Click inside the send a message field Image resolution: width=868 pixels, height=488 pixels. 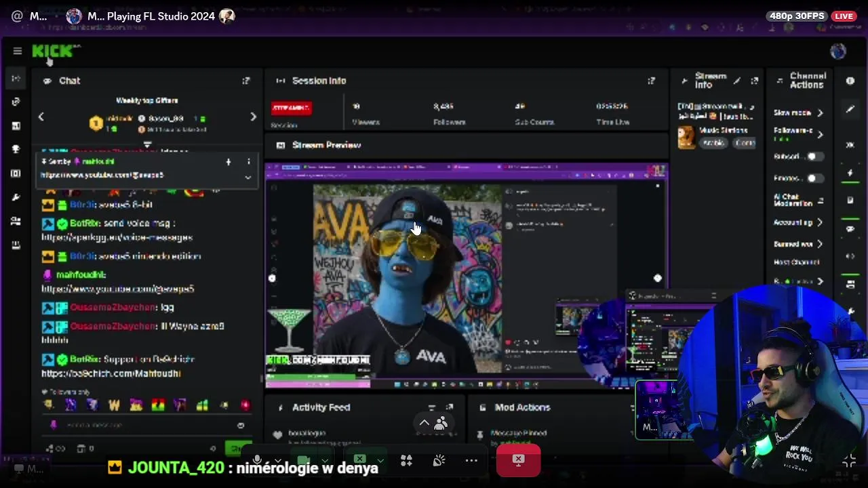(146, 425)
